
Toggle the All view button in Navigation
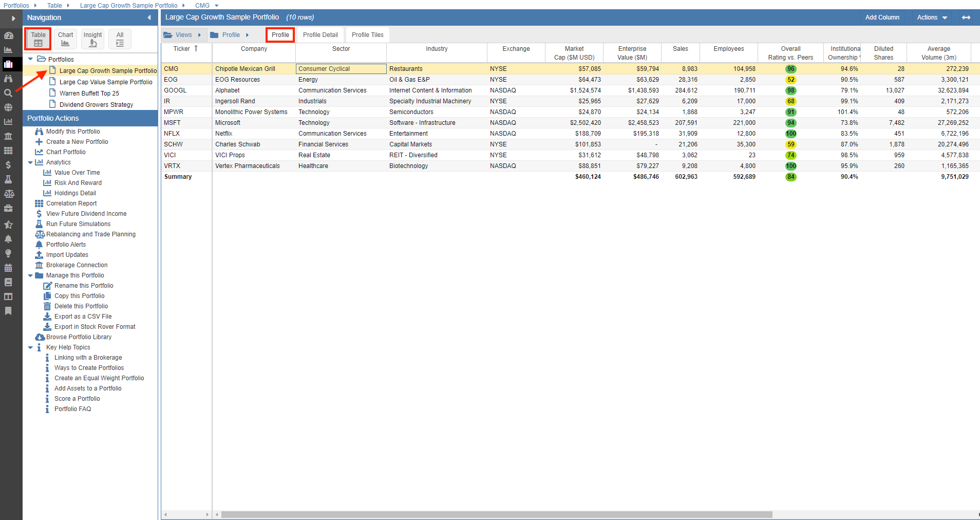[120, 39]
